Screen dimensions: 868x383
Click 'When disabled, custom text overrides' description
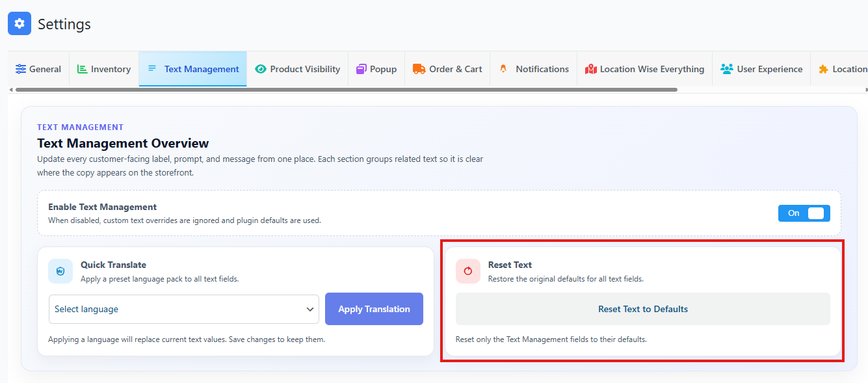[x=185, y=220]
